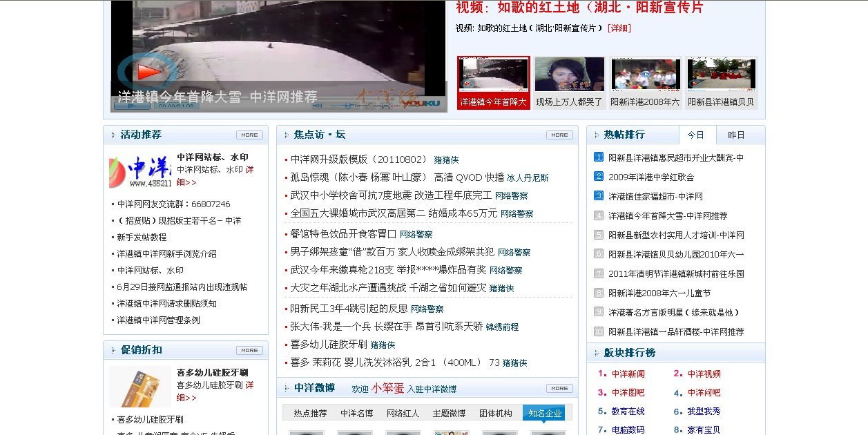Select video thumbnail 阳新洋港2008年六

coord(645,83)
